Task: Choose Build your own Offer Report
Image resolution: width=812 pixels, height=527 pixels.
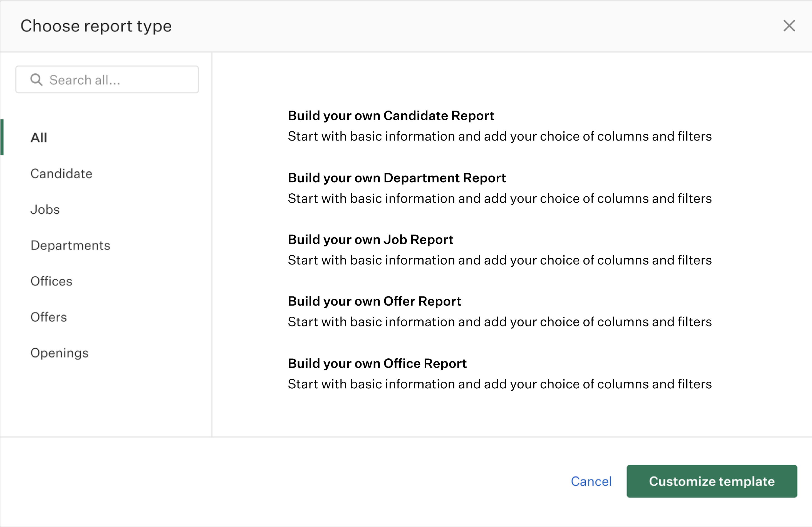Action: 375,301
